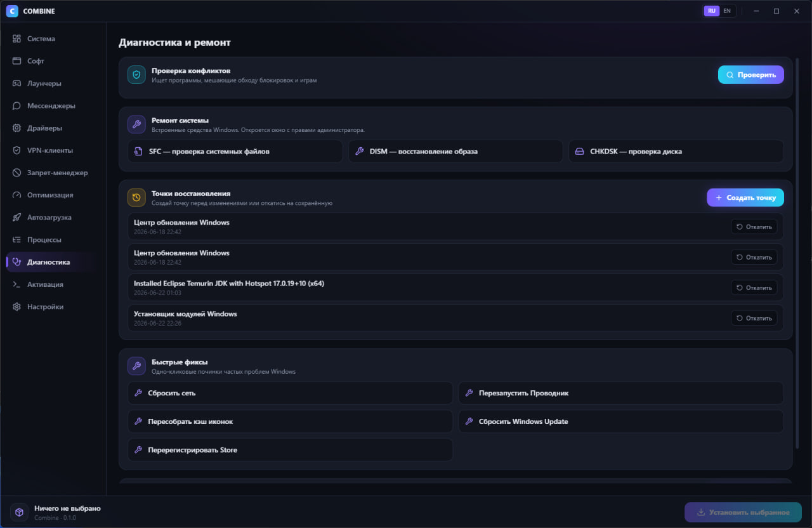This screenshot has width=812, height=528.
Task: Click the file icon on SFC button
Action: (x=138, y=152)
